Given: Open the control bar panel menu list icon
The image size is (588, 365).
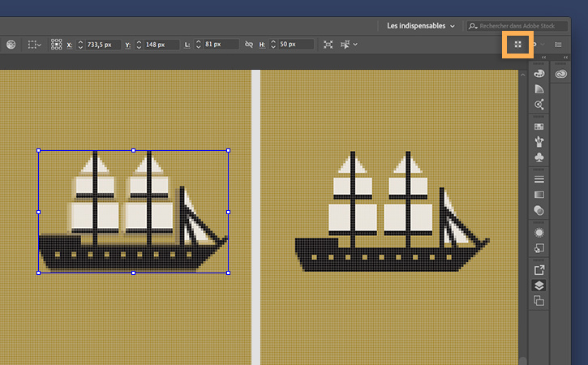Looking at the screenshot, I should (558, 45).
